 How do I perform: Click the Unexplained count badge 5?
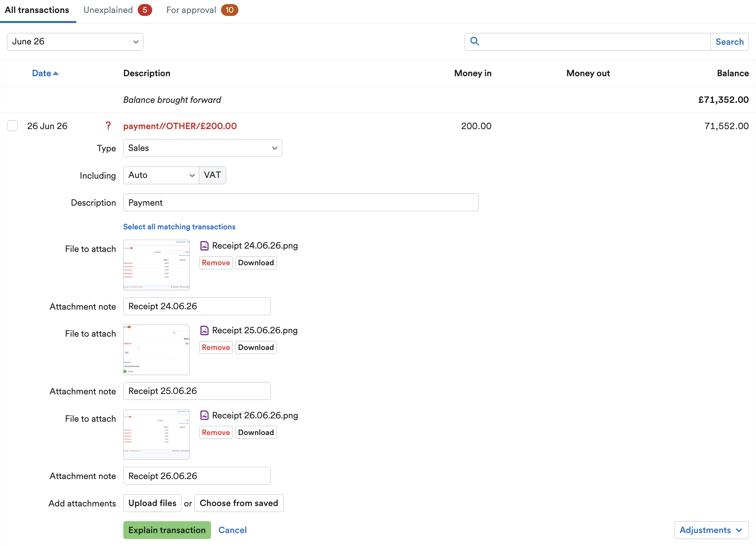coord(145,10)
